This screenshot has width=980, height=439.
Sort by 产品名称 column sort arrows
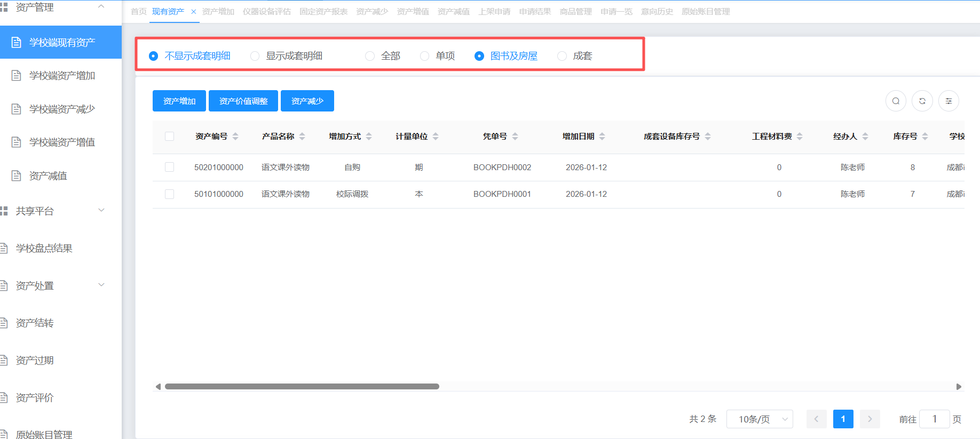pos(302,137)
